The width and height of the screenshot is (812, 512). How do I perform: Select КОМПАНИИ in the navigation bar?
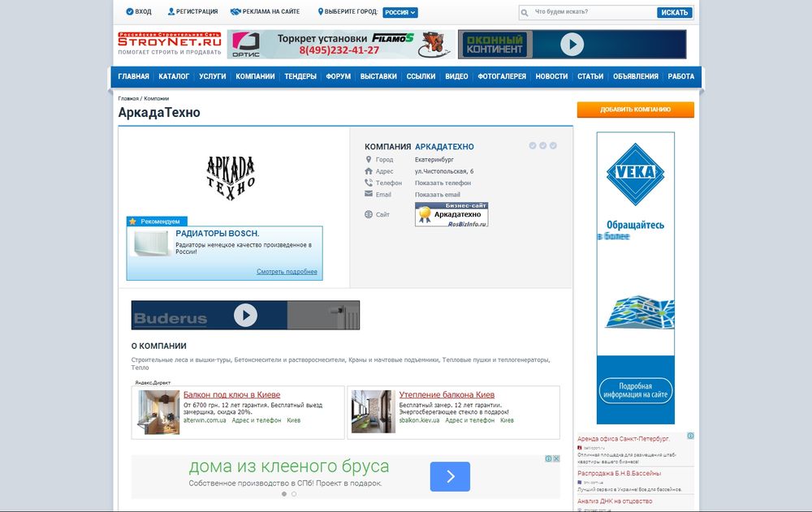[255, 76]
